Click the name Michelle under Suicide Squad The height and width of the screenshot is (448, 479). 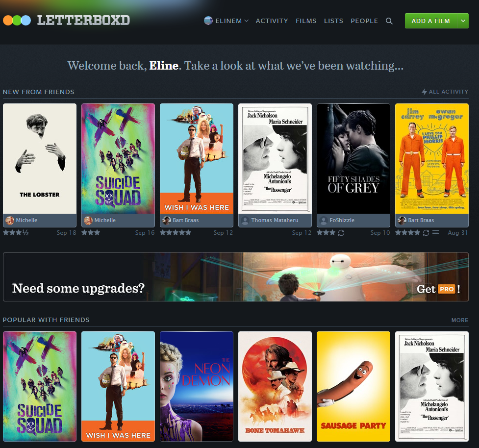pyautogui.click(x=105, y=220)
